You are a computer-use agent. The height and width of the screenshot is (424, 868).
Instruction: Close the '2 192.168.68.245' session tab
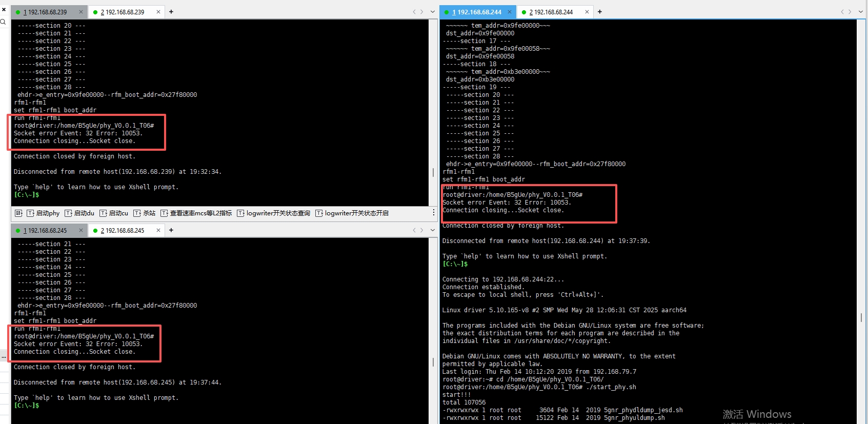pos(158,230)
